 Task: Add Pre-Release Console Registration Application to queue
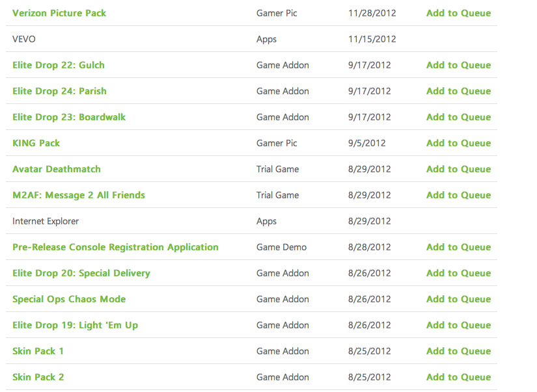458,247
